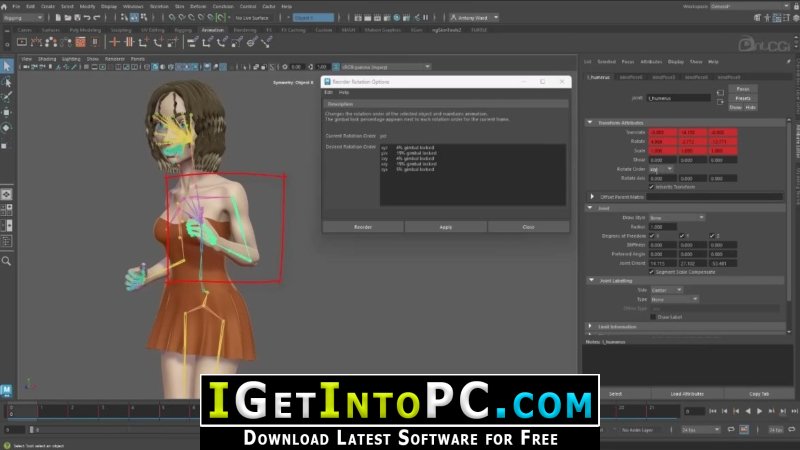
Task: Open the Rotate Order dropdown
Action: coord(661,169)
